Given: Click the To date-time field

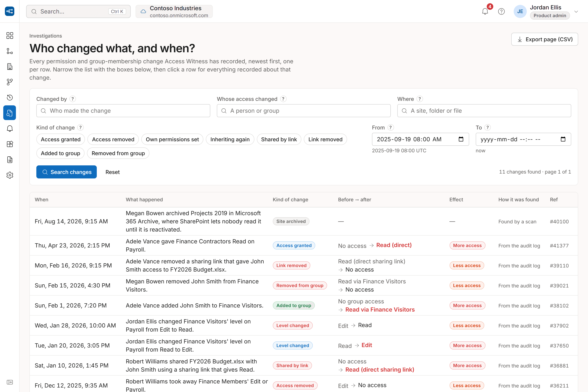Looking at the screenshot, I should tap(523, 139).
